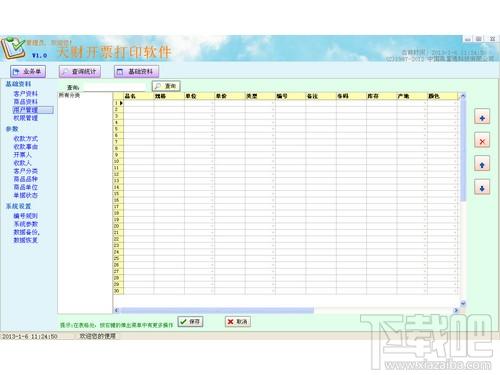Image resolution: width=500 pixels, height=375 pixels.
Task: Click the 取消 cancel button with red X
Action: [x=238, y=322]
